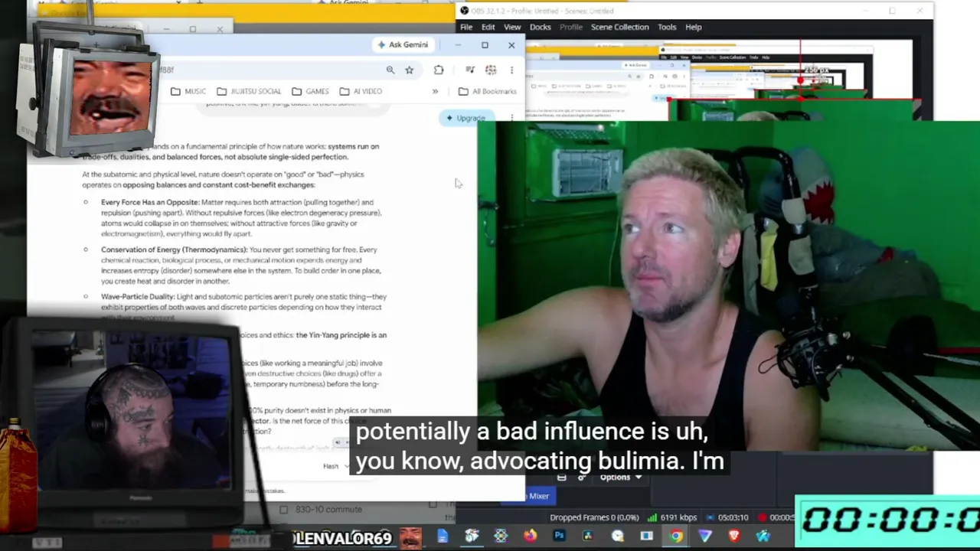Click the purple triangle app in the taskbar
The height and width of the screenshot is (551, 980).
click(x=705, y=536)
